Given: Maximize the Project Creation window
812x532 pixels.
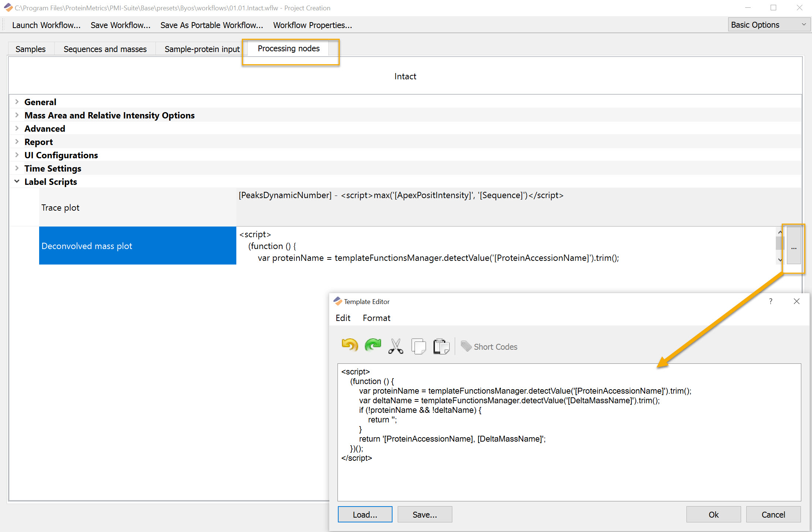Looking at the screenshot, I should click(x=774, y=8).
